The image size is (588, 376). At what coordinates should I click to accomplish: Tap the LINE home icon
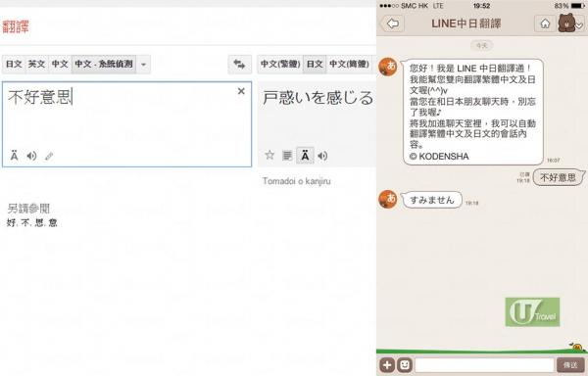point(545,23)
